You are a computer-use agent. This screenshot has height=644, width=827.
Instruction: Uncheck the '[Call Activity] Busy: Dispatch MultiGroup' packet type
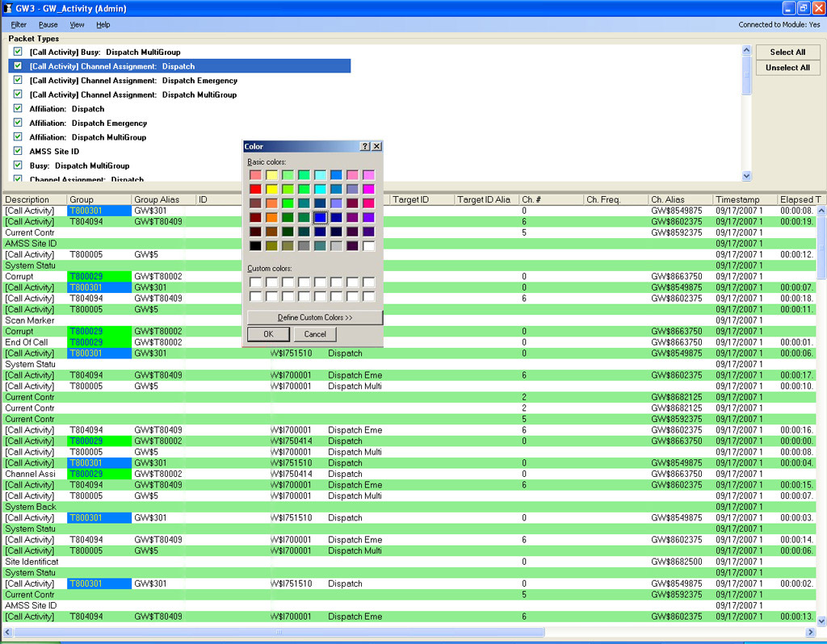coord(17,52)
